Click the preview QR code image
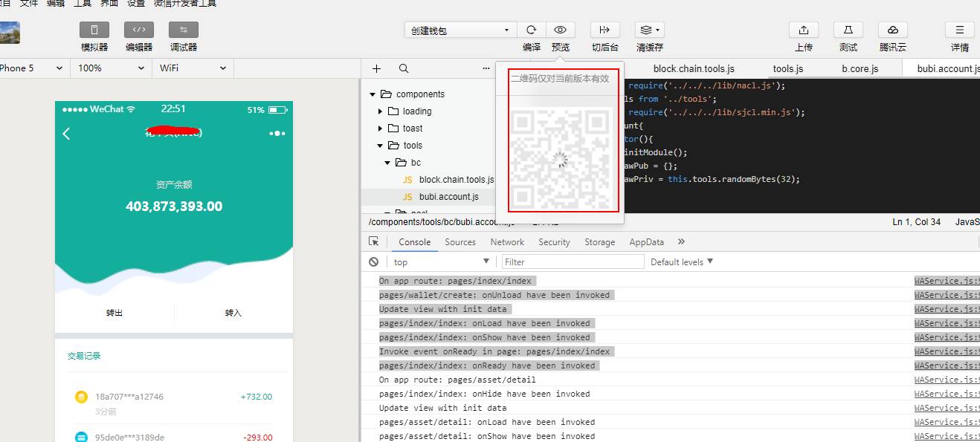980x442 pixels. 563,157
